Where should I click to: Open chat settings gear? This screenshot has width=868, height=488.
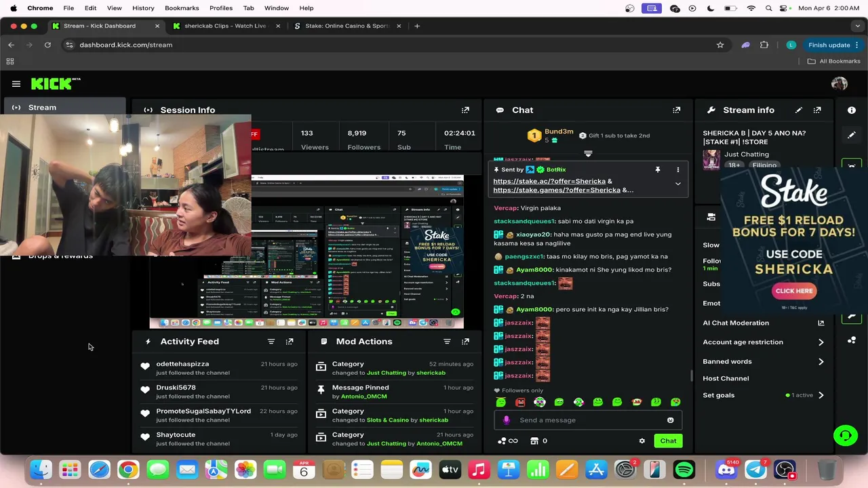(x=642, y=441)
